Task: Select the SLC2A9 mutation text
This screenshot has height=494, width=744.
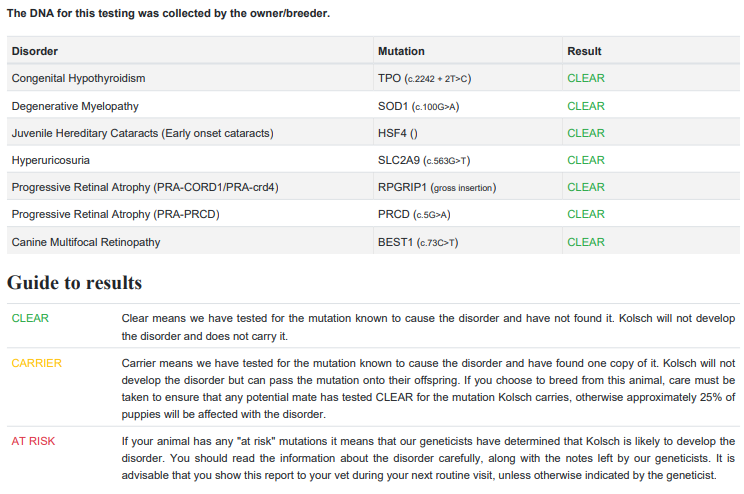Action: [x=424, y=160]
